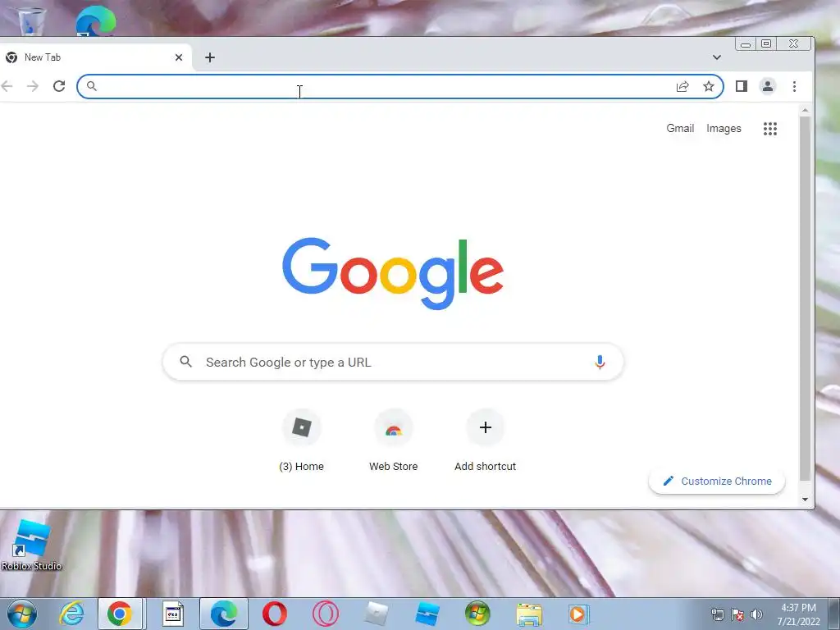Select the New Tab tab
The width and height of the screenshot is (840, 630).
[94, 57]
